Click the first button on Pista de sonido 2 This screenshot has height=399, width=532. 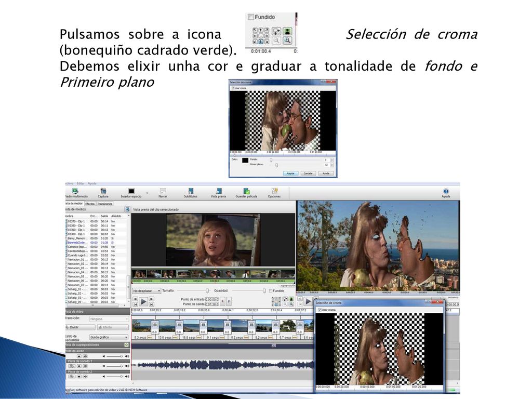click(x=72, y=376)
